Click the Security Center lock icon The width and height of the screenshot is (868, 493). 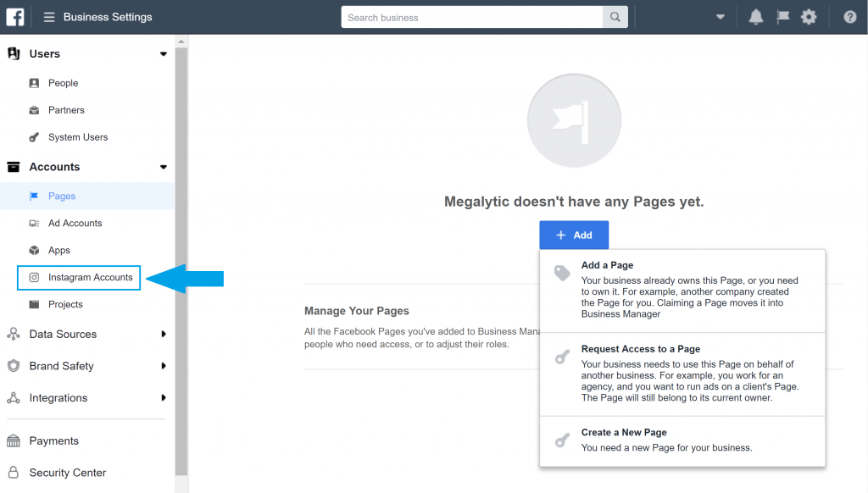coord(14,473)
